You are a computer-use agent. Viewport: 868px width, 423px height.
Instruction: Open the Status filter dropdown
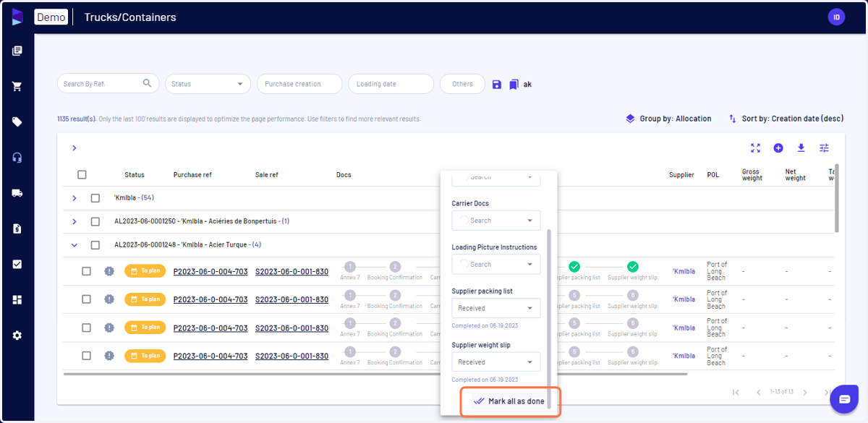pos(208,84)
